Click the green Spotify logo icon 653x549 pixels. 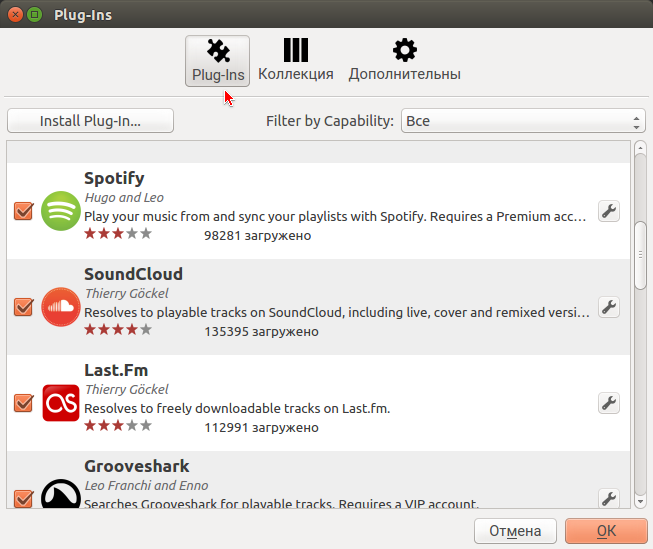(x=61, y=211)
